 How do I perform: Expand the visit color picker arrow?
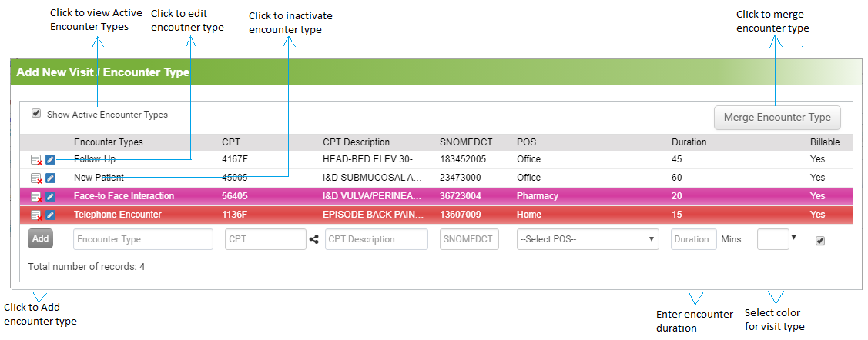tap(794, 237)
